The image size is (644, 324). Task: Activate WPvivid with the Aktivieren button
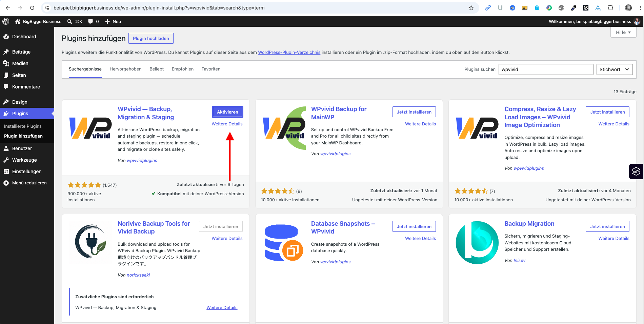click(x=227, y=112)
